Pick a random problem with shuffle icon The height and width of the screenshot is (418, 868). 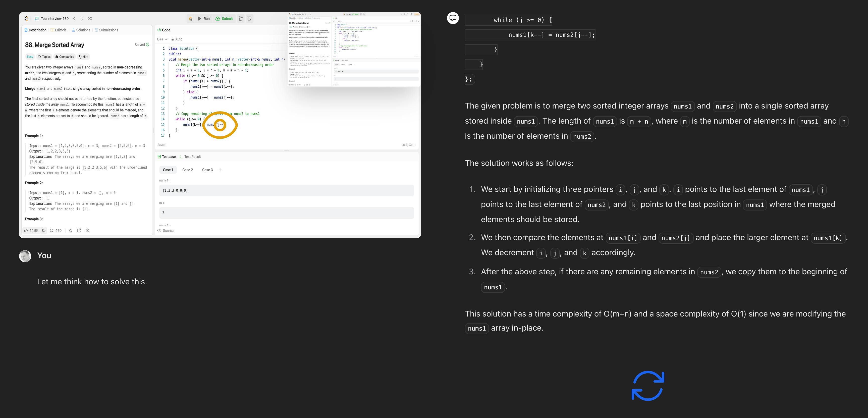click(x=90, y=19)
